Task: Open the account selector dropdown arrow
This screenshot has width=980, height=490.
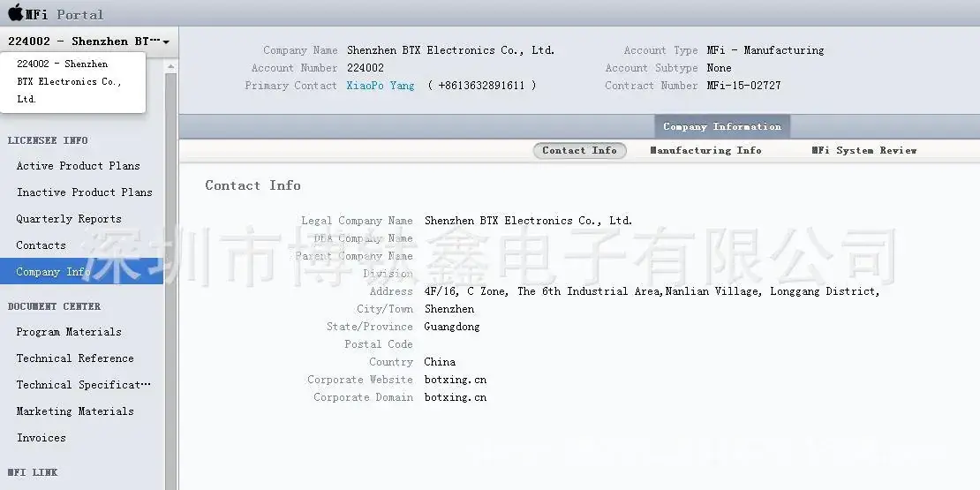Action: coord(166,42)
